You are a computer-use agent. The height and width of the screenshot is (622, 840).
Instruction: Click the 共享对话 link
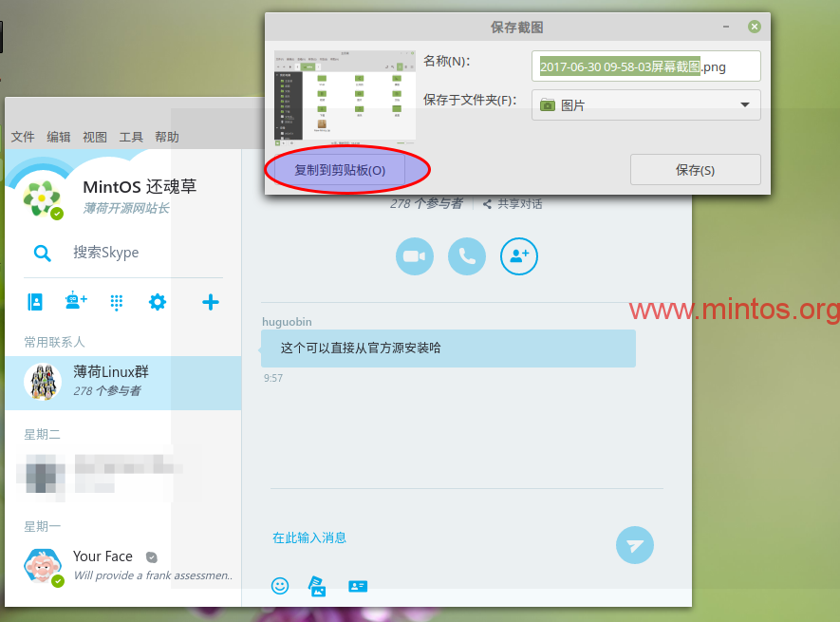pos(519,204)
